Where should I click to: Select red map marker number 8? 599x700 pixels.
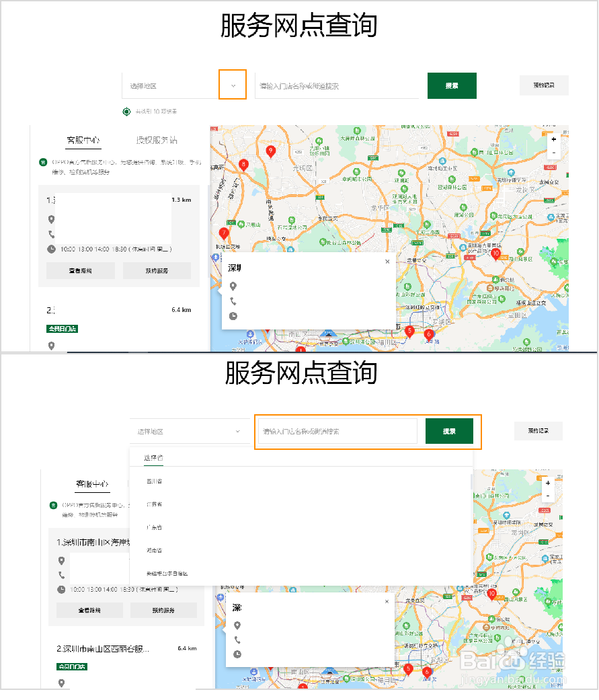[243, 163]
